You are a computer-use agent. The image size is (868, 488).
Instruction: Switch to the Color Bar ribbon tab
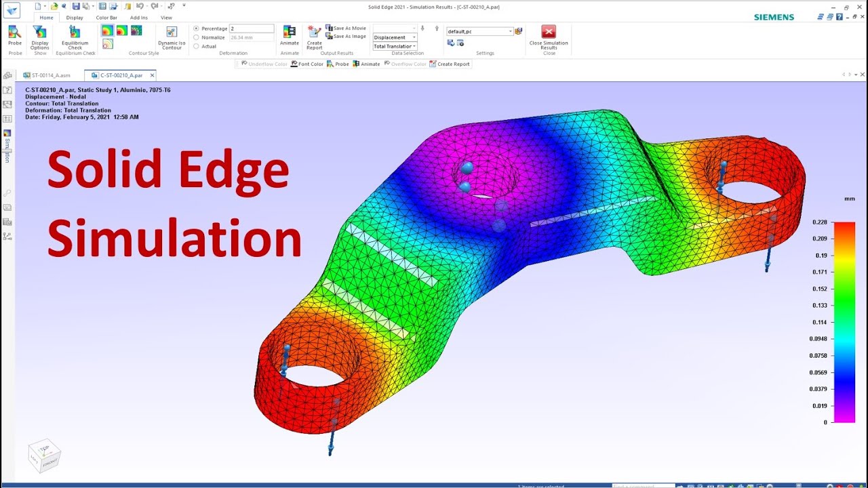coord(106,18)
